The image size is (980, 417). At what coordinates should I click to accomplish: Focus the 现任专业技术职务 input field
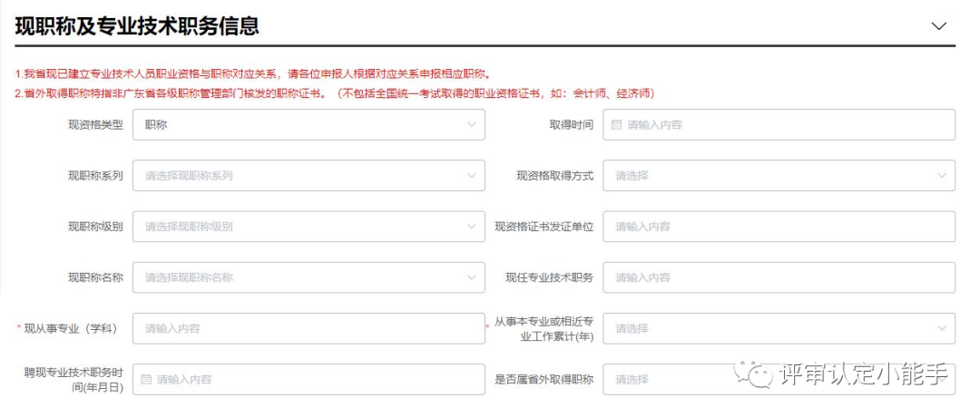click(779, 277)
